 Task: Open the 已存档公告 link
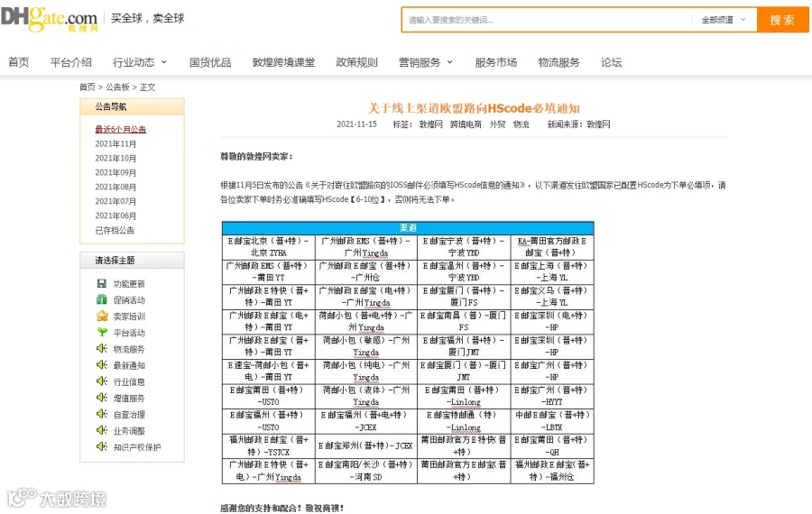point(115,230)
